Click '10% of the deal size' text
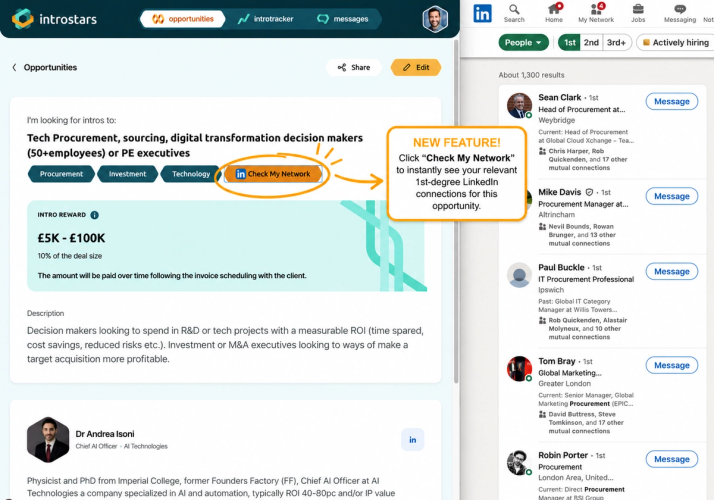 (70, 256)
